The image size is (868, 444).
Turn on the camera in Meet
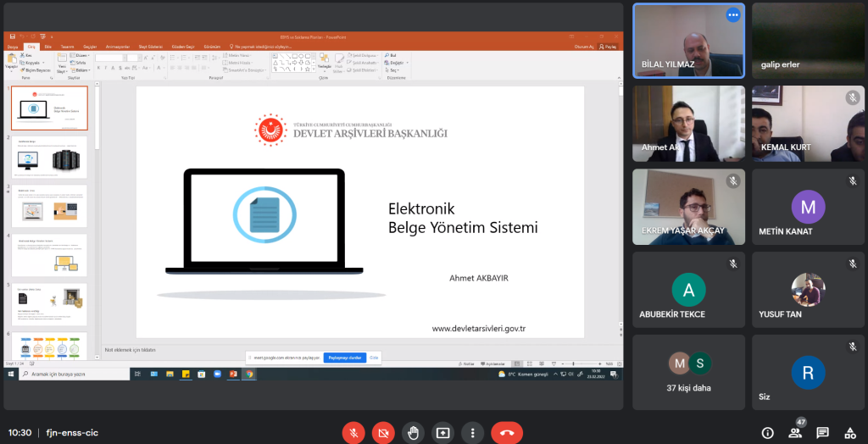(x=383, y=433)
